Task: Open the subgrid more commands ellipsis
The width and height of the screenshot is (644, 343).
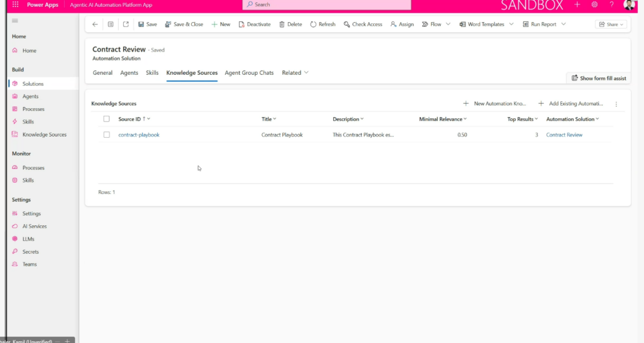Action: click(616, 104)
